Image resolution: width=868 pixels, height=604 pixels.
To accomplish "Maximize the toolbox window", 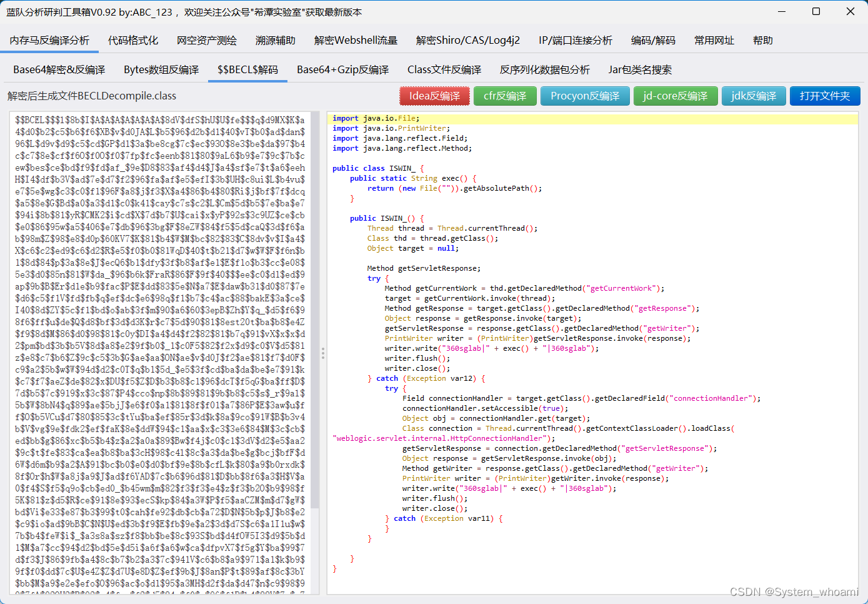I will (x=816, y=11).
